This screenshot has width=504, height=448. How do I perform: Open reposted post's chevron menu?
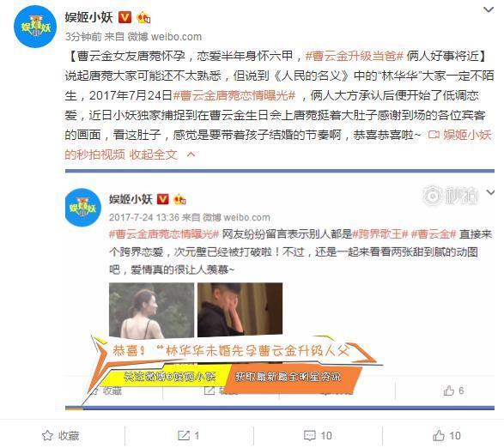click(490, 192)
